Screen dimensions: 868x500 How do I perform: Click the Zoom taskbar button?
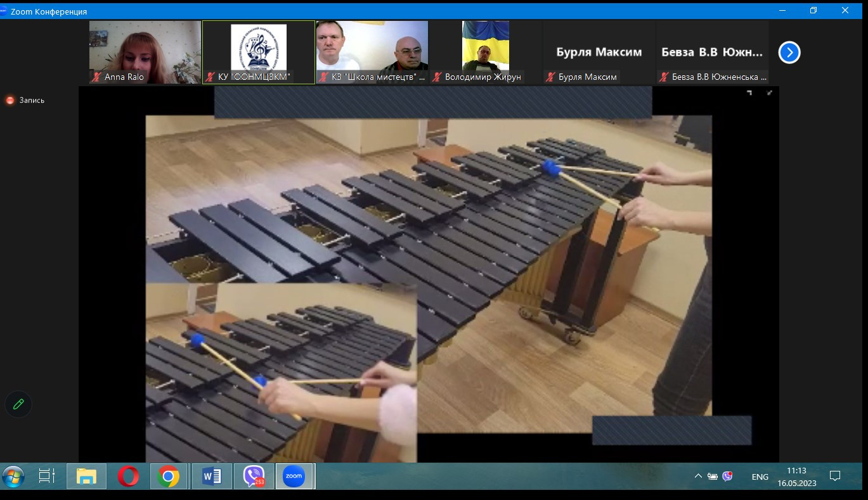pos(294,476)
